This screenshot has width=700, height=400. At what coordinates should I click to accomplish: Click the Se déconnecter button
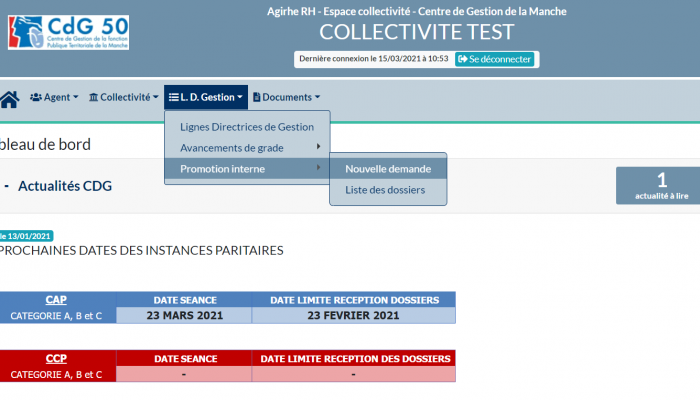pos(494,59)
